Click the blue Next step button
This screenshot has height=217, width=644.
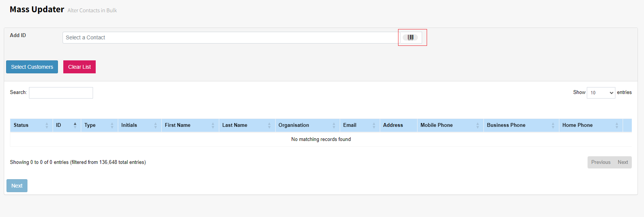click(x=17, y=186)
